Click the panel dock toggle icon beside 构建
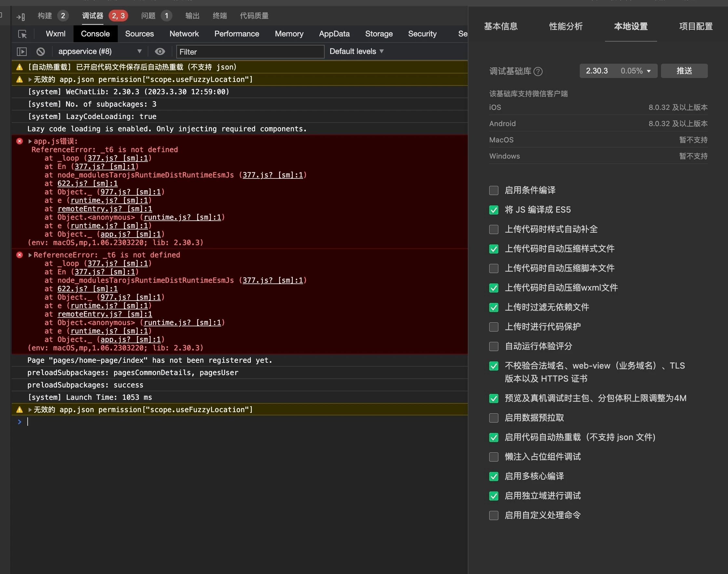The width and height of the screenshot is (728, 574). [20, 17]
